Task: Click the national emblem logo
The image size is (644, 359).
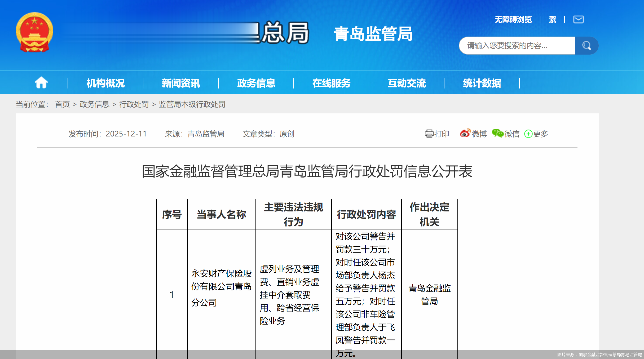Action: pyautogui.click(x=34, y=32)
